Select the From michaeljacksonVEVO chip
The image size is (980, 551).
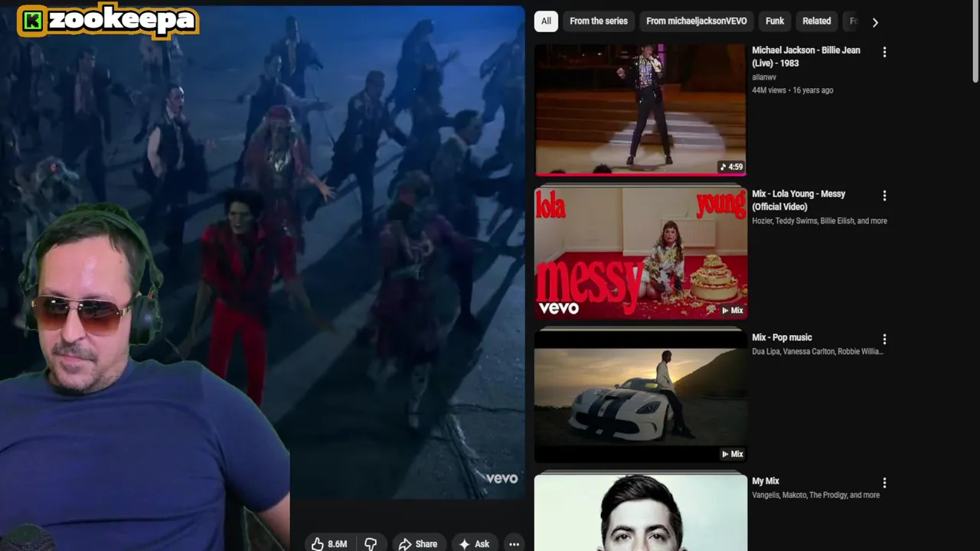point(696,21)
